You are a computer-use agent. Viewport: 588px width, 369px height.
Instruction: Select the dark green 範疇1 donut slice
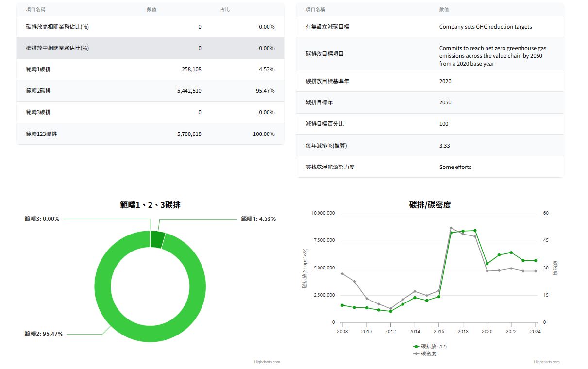coord(157,240)
